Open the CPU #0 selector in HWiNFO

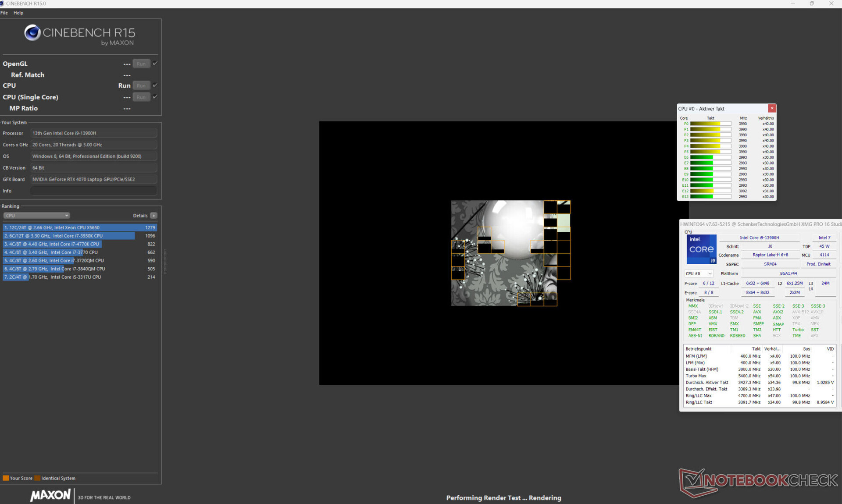coord(699,273)
